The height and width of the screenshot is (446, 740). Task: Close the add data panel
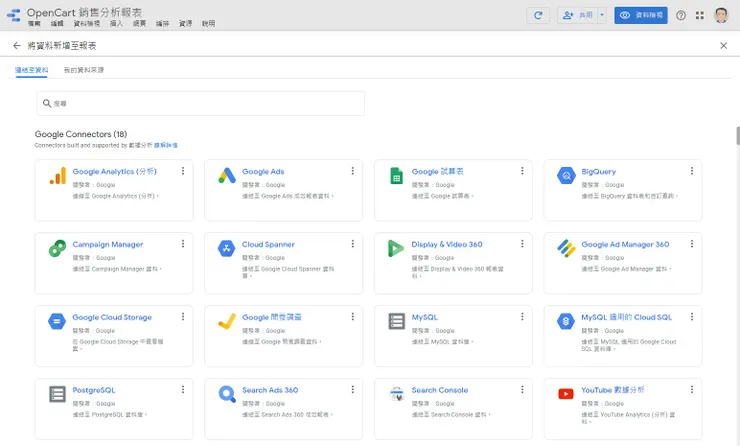tap(723, 45)
